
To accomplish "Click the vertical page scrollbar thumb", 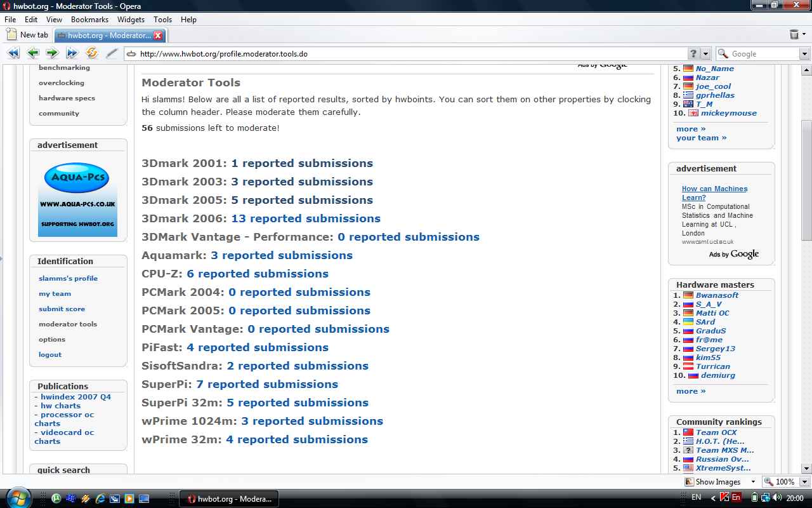I will click(x=806, y=181).
